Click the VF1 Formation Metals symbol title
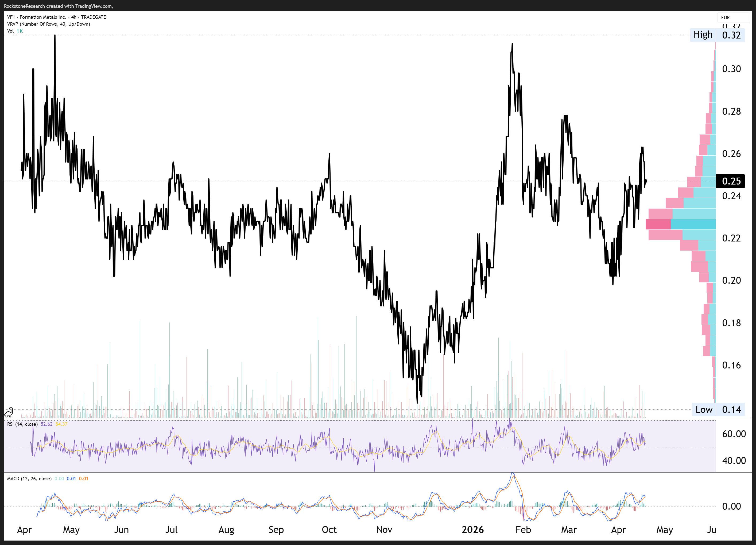 tap(56, 17)
